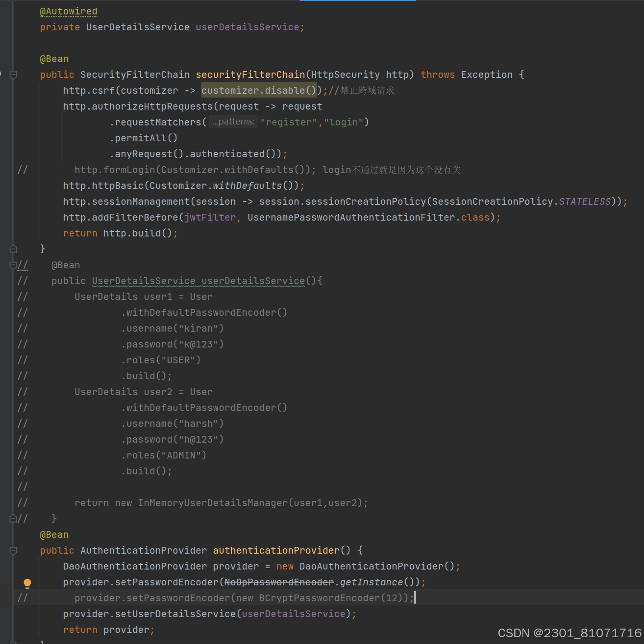Screen dimensions: 644x644
Task: Select the highlighted customizer.disable() expression
Action: click(x=259, y=90)
